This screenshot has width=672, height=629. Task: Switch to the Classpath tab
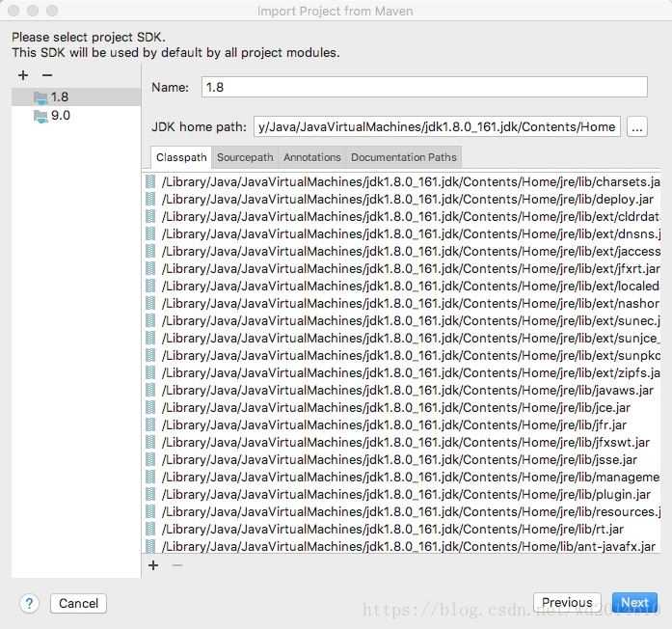[x=181, y=157]
